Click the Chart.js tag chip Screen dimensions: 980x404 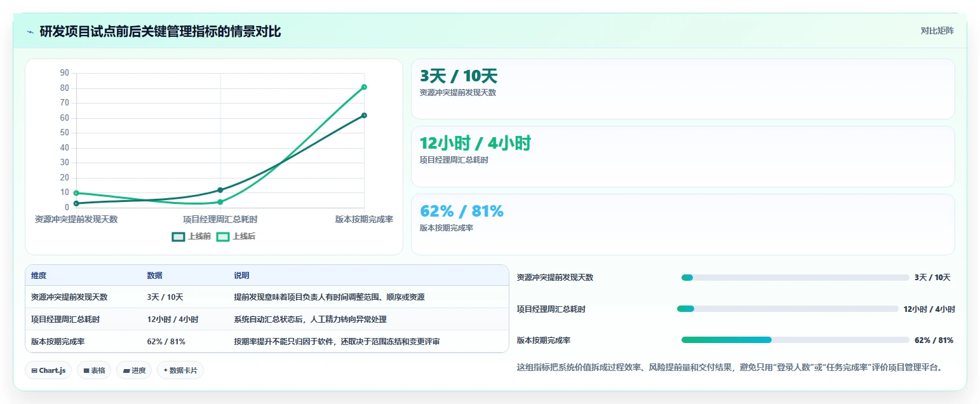click(x=48, y=370)
